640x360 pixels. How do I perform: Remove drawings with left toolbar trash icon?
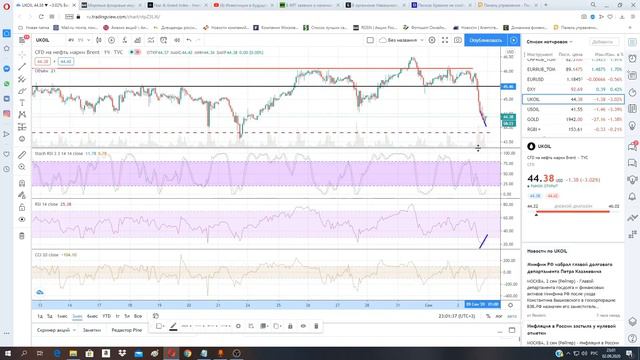[22, 236]
